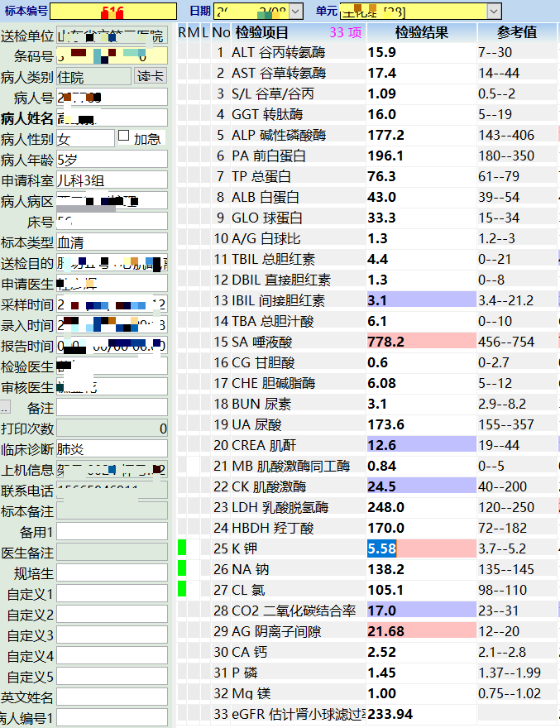The width and height of the screenshot is (560, 728).
Task: Click the 标本类型 field showing 血清
Action: 112,242
